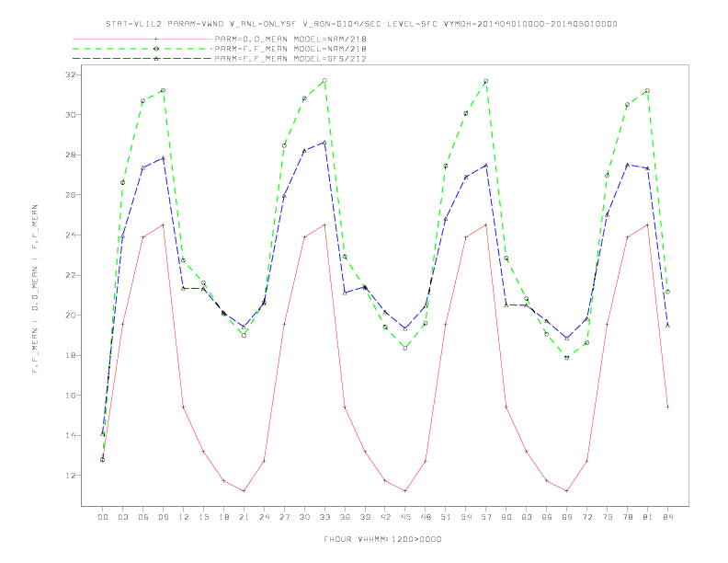Click x-axis forecast hour label 63
The height and width of the screenshot is (563, 728).
[x=527, y=517]
